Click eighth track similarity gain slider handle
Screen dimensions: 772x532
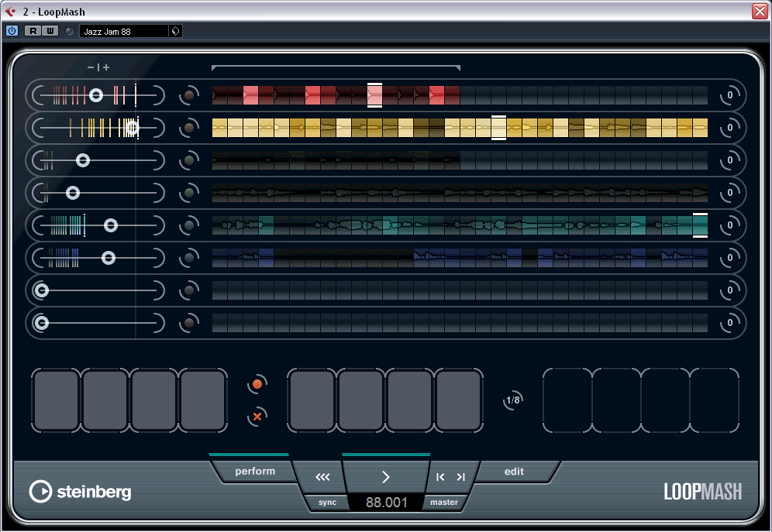[x=42, y=323]
